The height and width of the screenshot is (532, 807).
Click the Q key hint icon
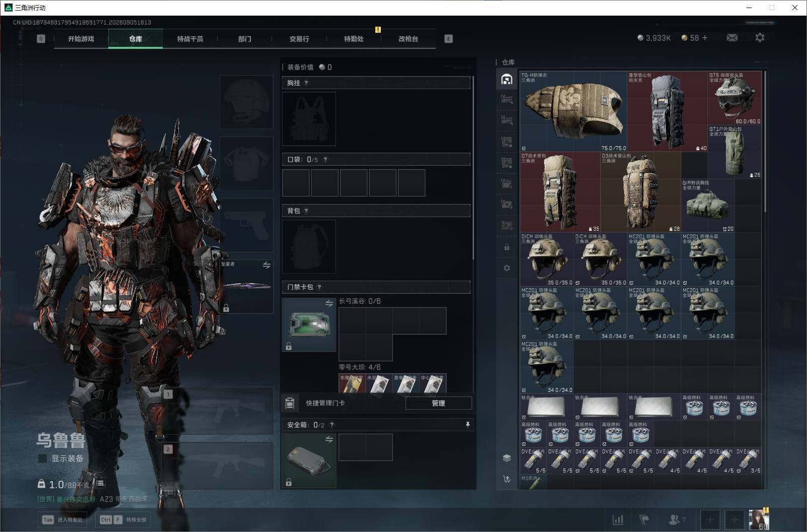tap(41, 39)
